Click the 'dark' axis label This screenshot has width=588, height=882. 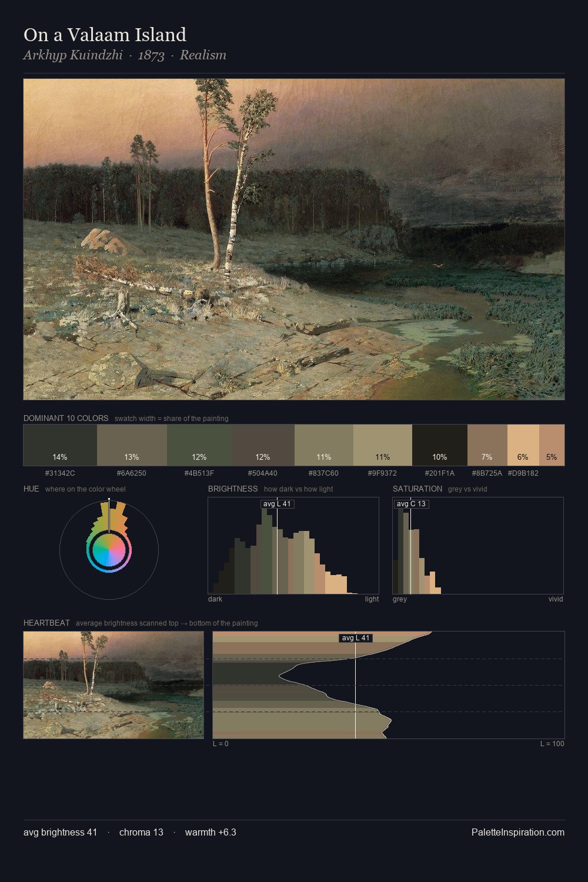coord(215,599)
